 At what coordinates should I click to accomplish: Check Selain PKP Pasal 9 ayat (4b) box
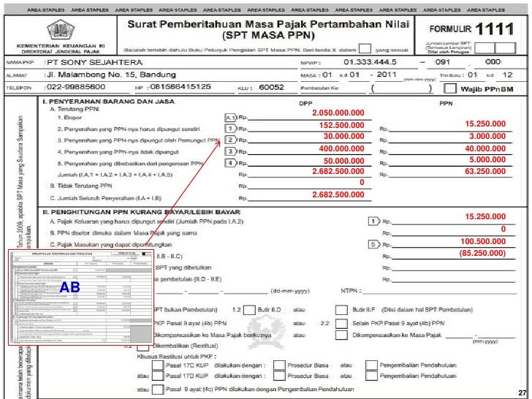pyautogui.click(x=341, y=323)
